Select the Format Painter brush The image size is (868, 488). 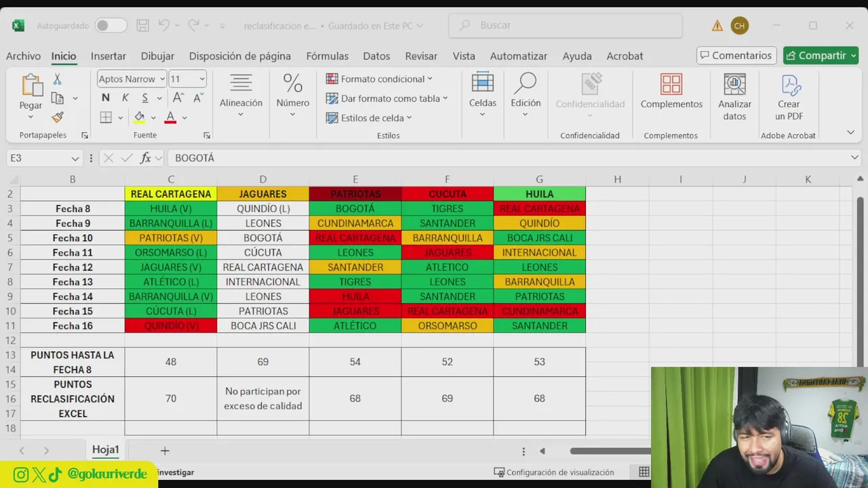[x=58, y=117]
